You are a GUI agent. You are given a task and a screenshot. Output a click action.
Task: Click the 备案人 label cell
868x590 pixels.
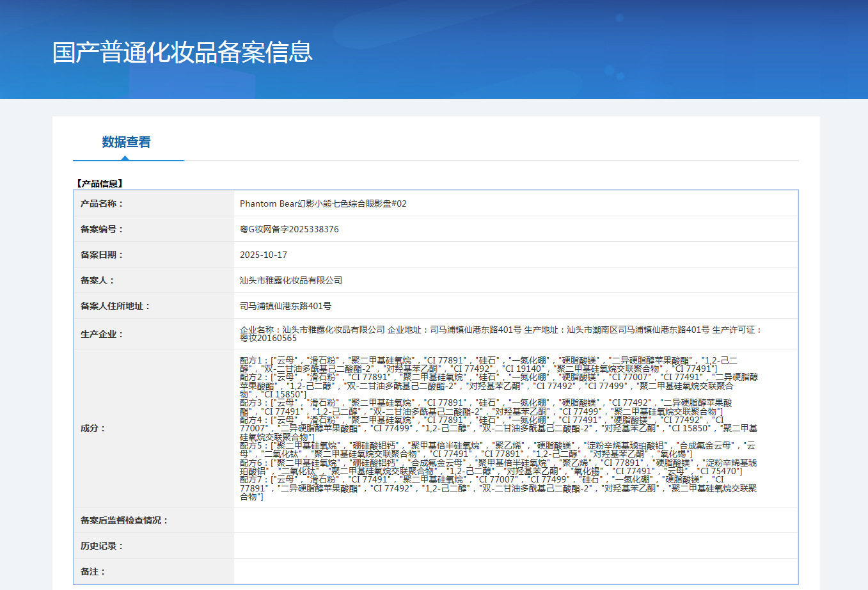pyautogui.click(x=154, y=280)
